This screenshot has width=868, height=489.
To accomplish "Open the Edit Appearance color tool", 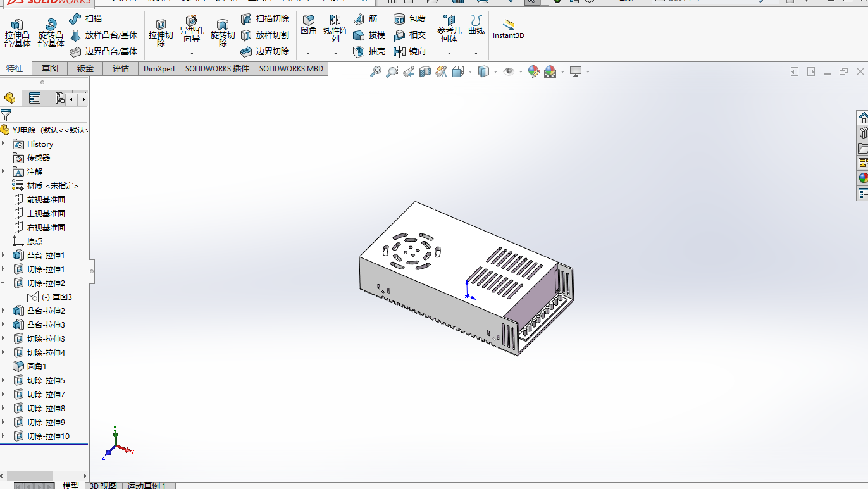I will coord(533,71).
